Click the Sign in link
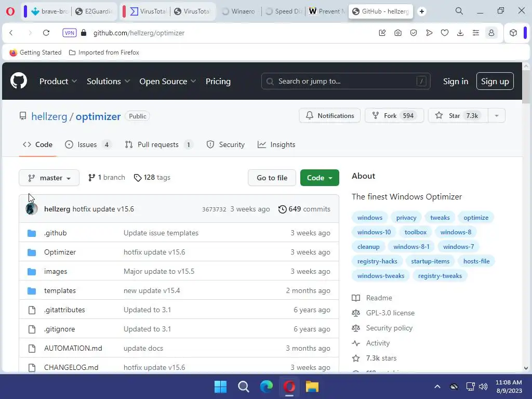The width and height of the screenshot is (532, 399). tap(455, 82)
